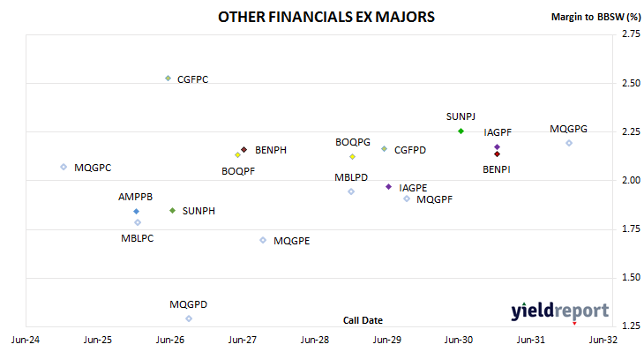Select the blue AMPPB diamond marker

pos(137,212)
